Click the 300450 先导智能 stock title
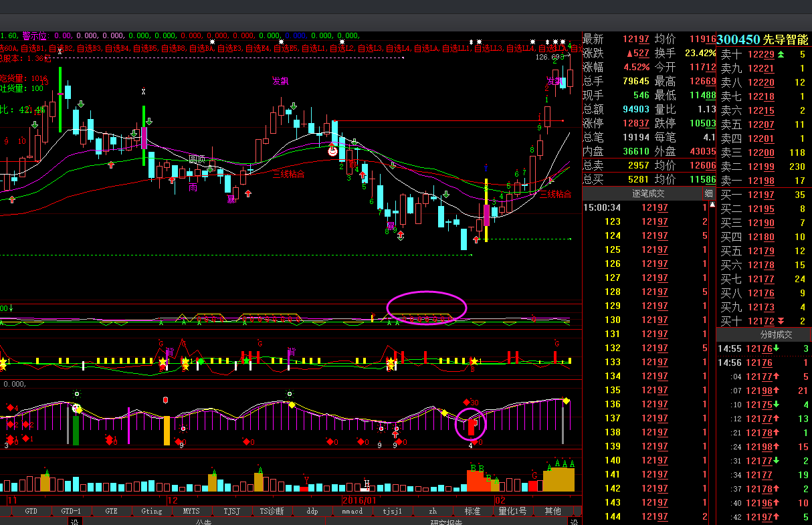Screen dimensions: 812x525 point(763,39)
